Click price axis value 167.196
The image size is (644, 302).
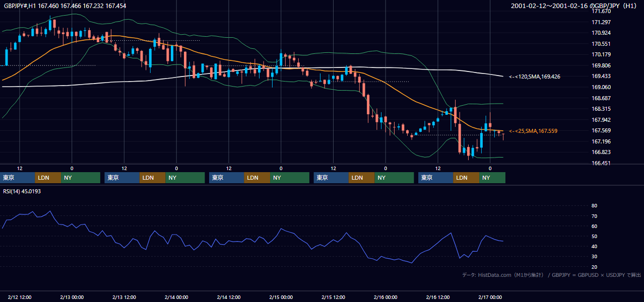[x=601, y=141]
